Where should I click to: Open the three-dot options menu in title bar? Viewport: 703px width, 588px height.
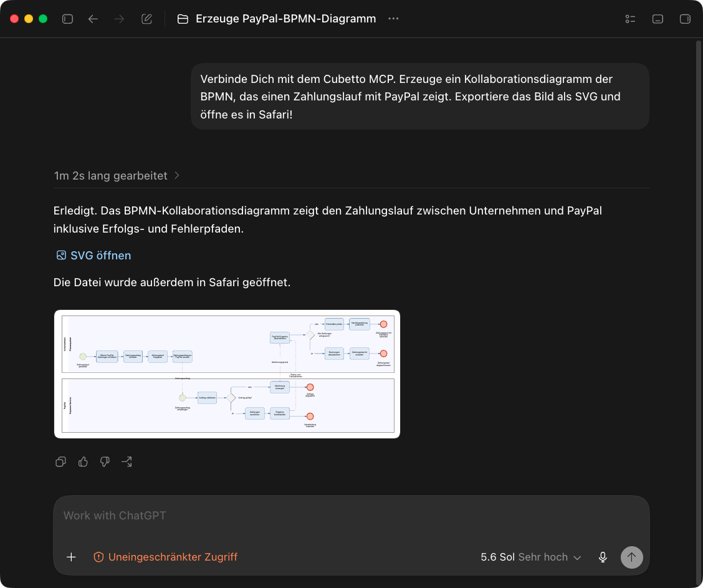(x=393, y=18)
